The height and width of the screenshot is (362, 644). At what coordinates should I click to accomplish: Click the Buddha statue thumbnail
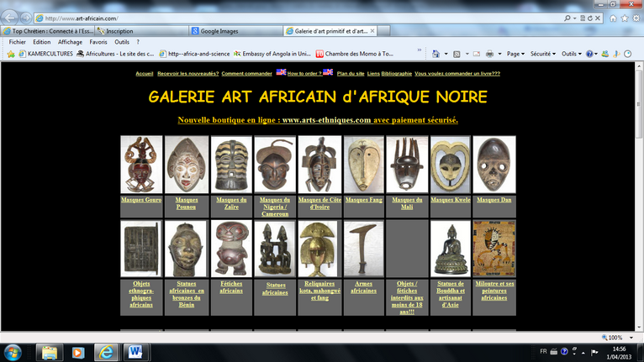point(451,249)
